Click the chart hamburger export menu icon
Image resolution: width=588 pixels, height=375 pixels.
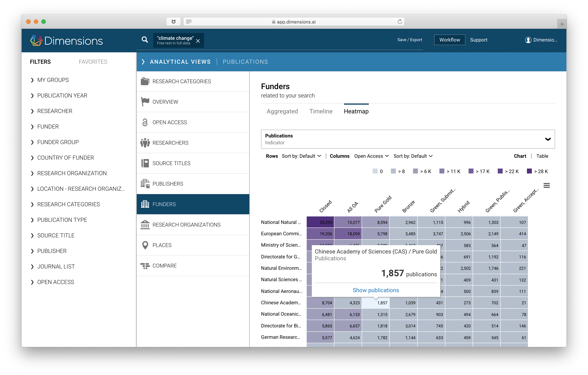pyautogui.click(x=547, y=185)
